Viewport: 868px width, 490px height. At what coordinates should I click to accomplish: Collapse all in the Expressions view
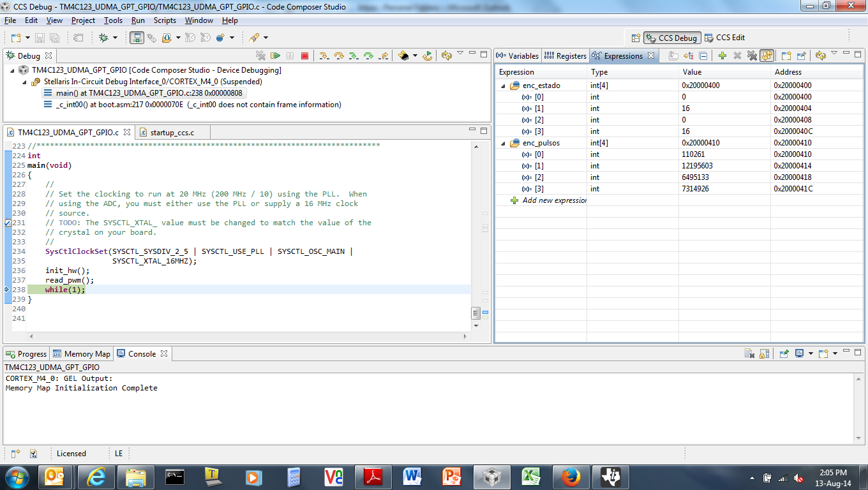click(x=703, y=56)
